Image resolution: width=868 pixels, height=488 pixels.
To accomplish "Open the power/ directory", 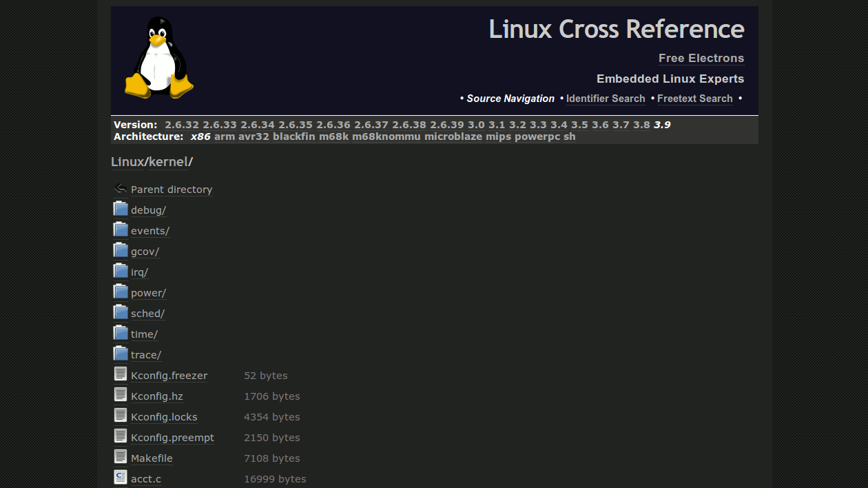I will pos(147,292).
